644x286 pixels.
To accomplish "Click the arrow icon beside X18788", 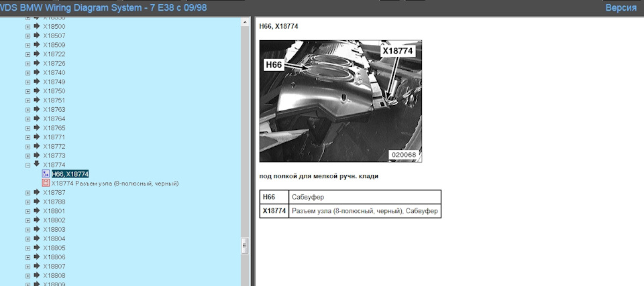I will pyautogui.click(x=36, y=202).
